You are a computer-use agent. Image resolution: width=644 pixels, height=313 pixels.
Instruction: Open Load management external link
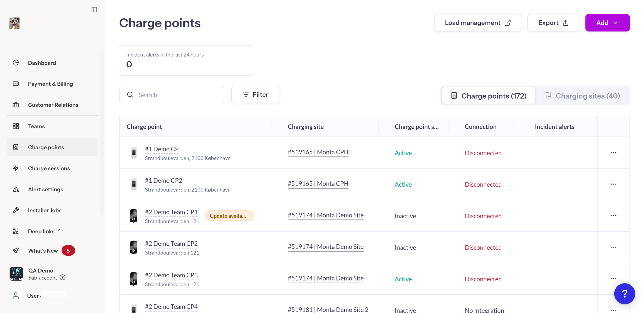[477, 23]
